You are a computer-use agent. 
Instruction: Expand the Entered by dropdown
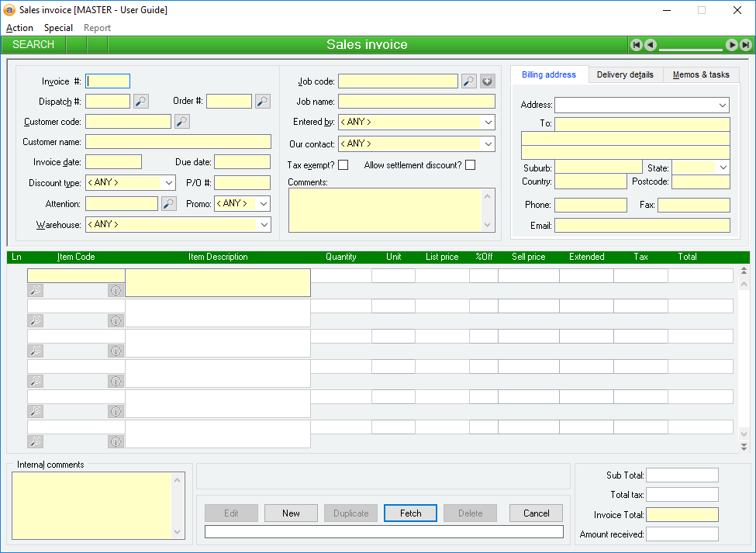click(488, 123)
